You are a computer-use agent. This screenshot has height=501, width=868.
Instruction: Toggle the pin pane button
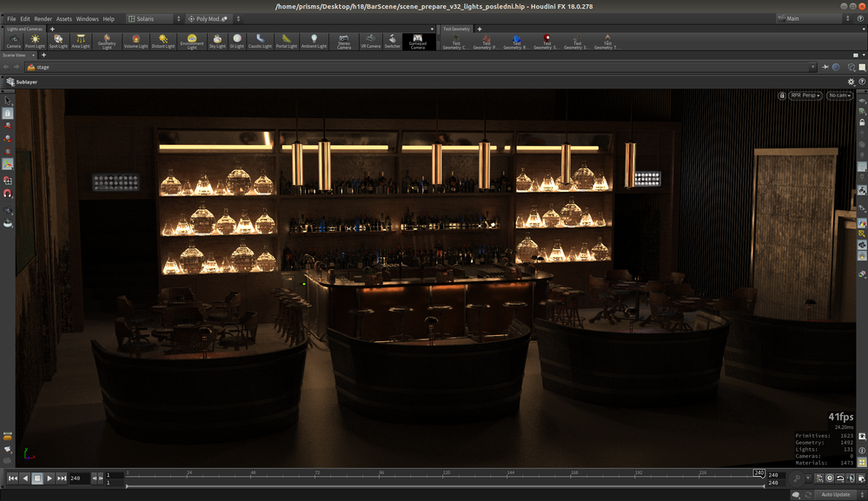[825, 67]
